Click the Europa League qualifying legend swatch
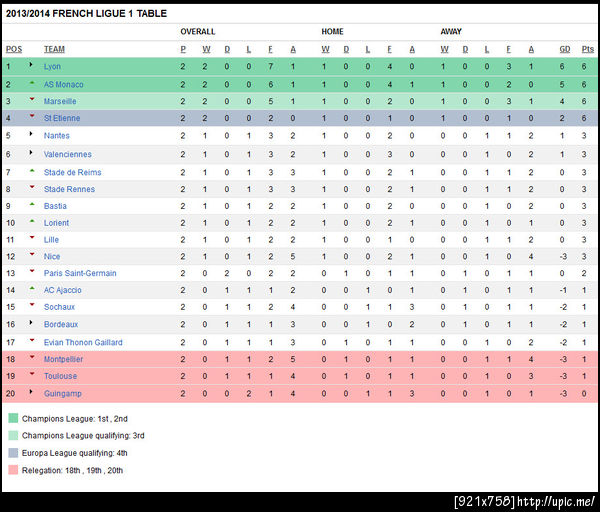600x512 pixels. 12,453
